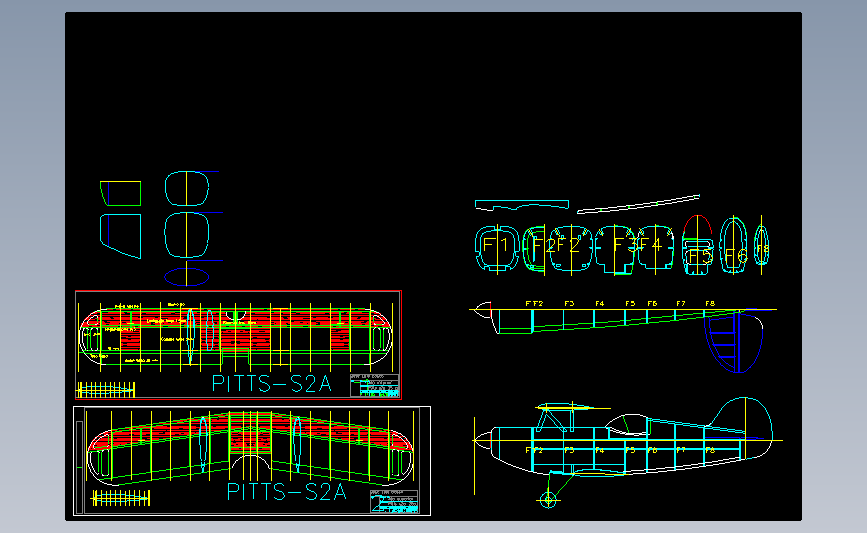The image size is (867, 533).
Task: Click the F8 label on the fuselage top view
Action: tap(710, 304)
